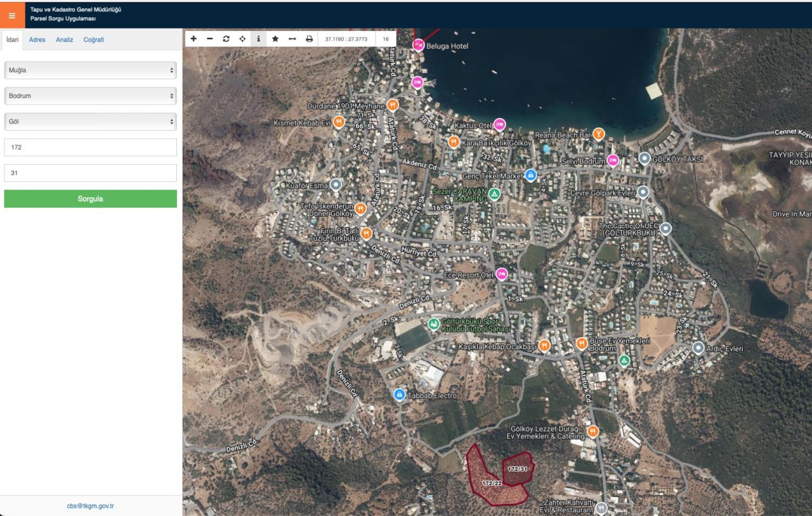812x516 pixels.
Task: Open the orange hamburger menu
Action: [12, 15]
